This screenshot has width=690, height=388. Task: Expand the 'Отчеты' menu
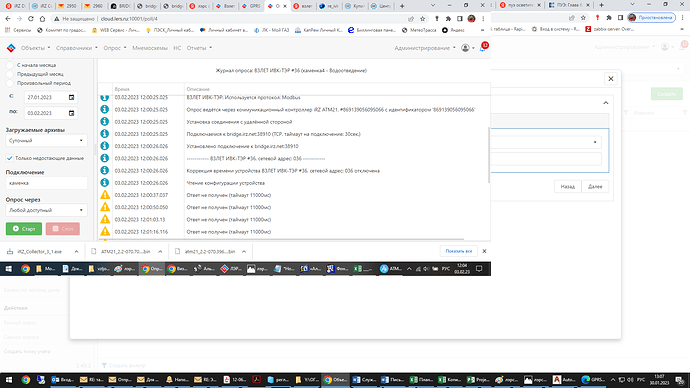[x=199, y=48]
